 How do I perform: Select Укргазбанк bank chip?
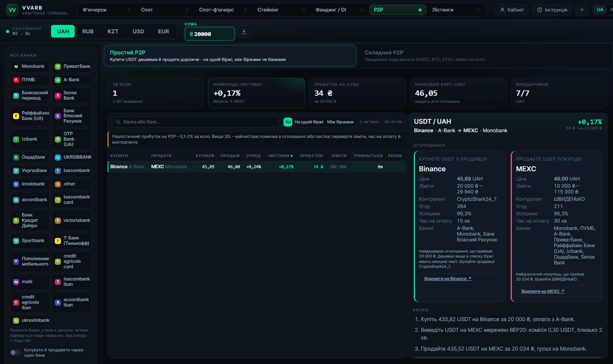(x=30, y=171)
